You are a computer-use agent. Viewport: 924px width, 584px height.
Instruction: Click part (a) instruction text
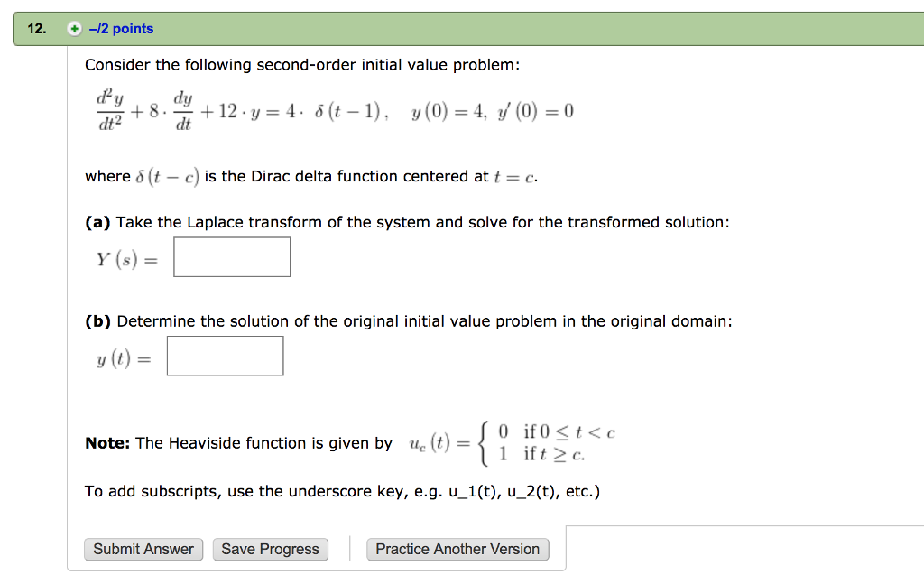[406, 222]
